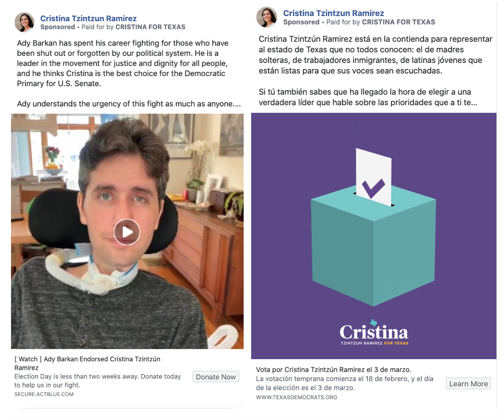
Task: Open Cristina Tzintzun Ramirez page name in left ad
Action: pyautogui.click(x=88, y=18)
